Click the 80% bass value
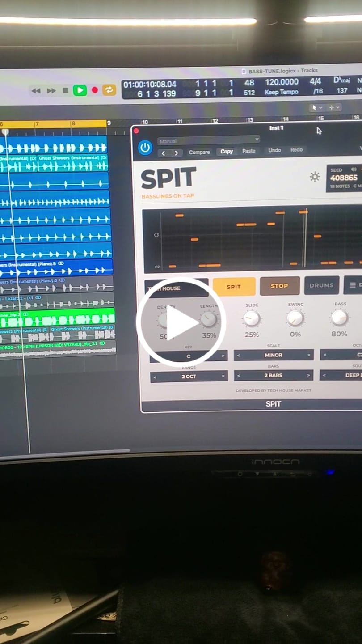The image size is (362, 644). pyautogui.click(x=339, y=334)
